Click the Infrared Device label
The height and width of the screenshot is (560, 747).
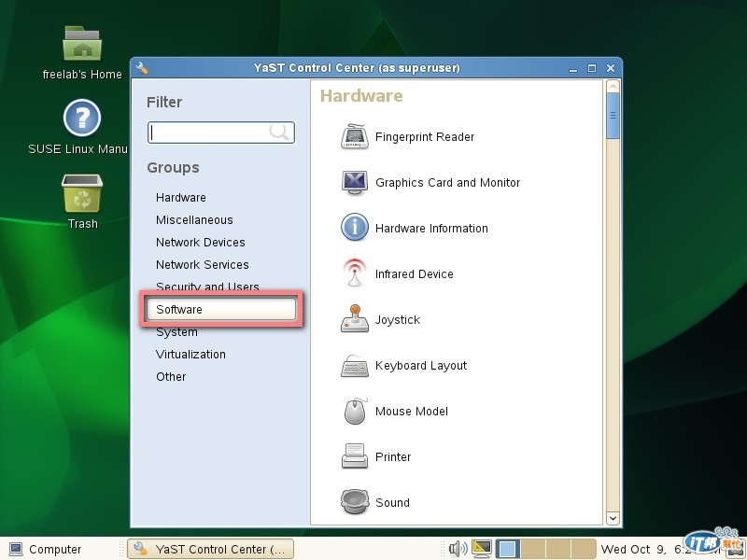[415, 274]
